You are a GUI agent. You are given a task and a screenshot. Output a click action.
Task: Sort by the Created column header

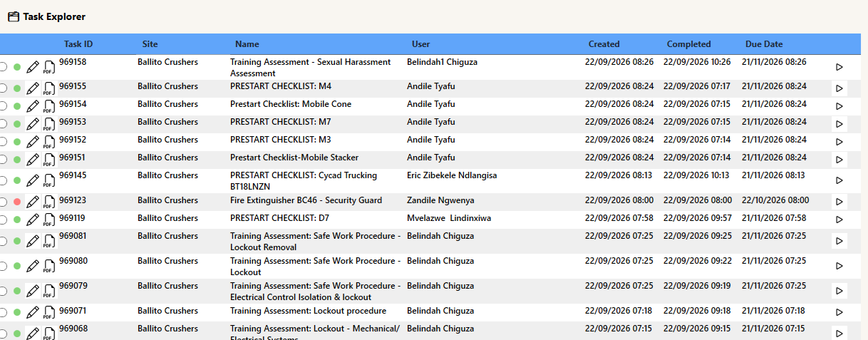[x=604, y=44]
